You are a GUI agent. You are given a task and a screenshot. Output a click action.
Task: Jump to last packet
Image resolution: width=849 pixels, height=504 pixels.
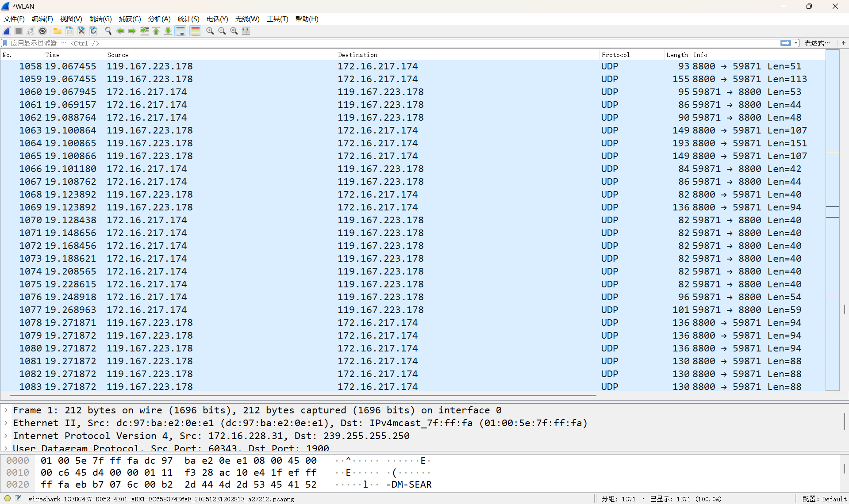168,31
